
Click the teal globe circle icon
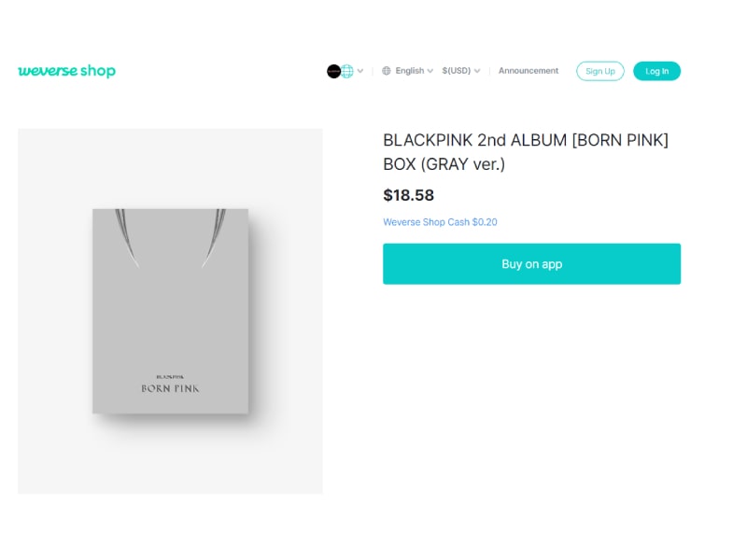(x=347, y=71)
